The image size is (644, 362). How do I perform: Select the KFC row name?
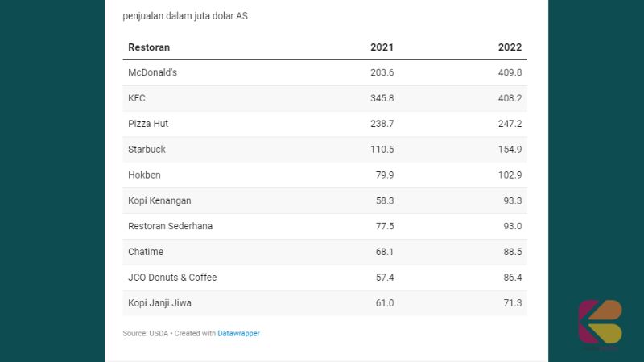tap(137, 98)
